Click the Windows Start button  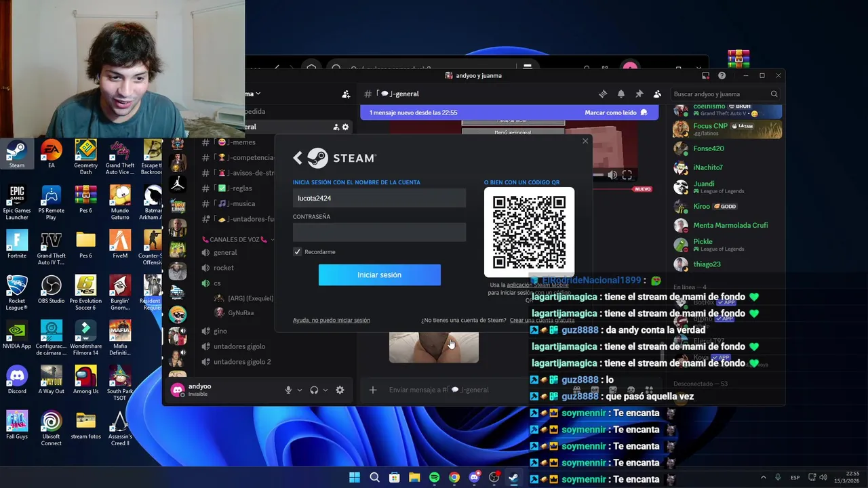[355, 477]
